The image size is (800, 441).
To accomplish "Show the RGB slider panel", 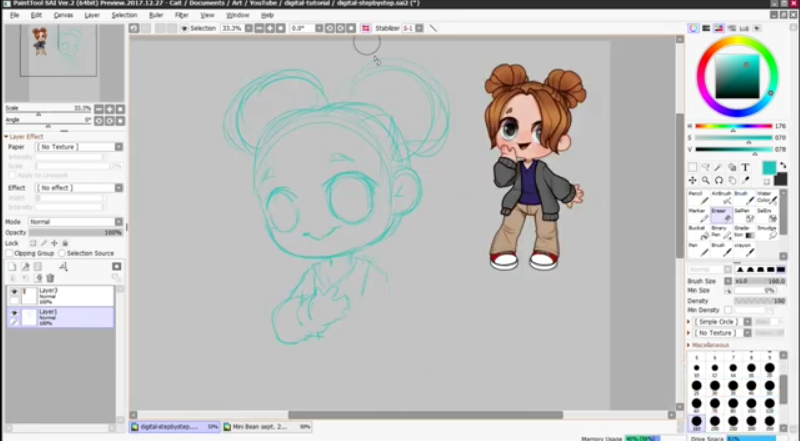I will coord(706,29).
